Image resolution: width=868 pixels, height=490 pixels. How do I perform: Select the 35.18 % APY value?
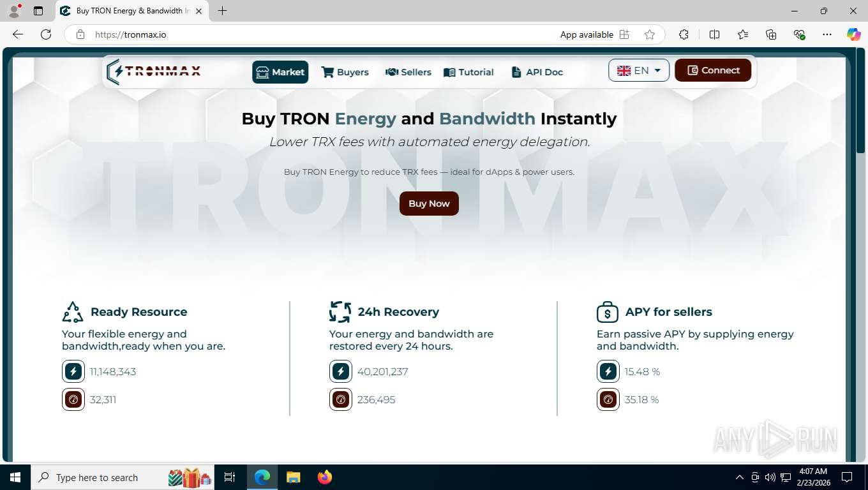[642, 399]
